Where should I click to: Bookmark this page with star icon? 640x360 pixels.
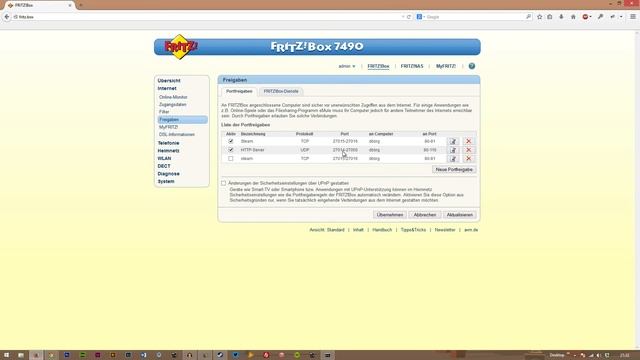click(x=540, y=17)
